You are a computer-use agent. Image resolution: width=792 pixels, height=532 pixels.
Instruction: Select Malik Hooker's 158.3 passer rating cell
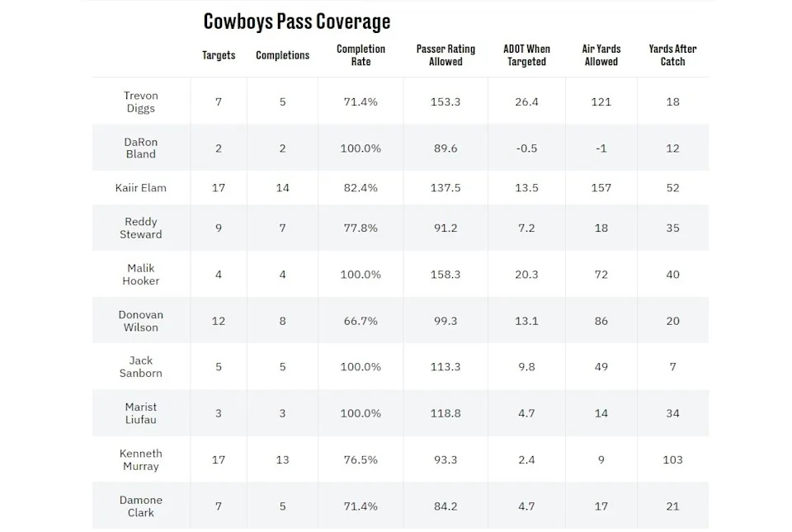(x=445, y=274)
